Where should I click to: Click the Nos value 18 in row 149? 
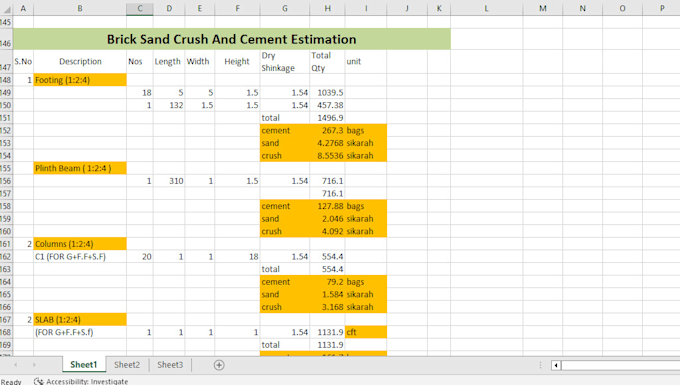point(140,92)
